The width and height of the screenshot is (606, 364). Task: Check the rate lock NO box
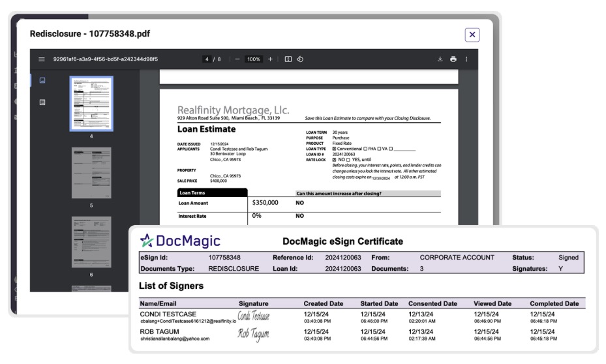click(334, 160)
